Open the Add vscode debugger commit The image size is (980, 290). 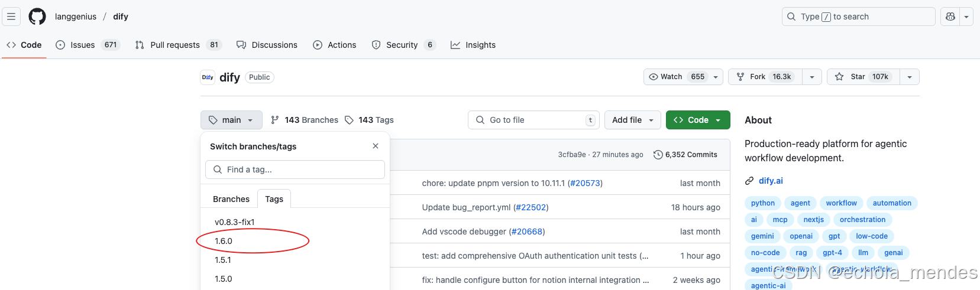point(464,232)
